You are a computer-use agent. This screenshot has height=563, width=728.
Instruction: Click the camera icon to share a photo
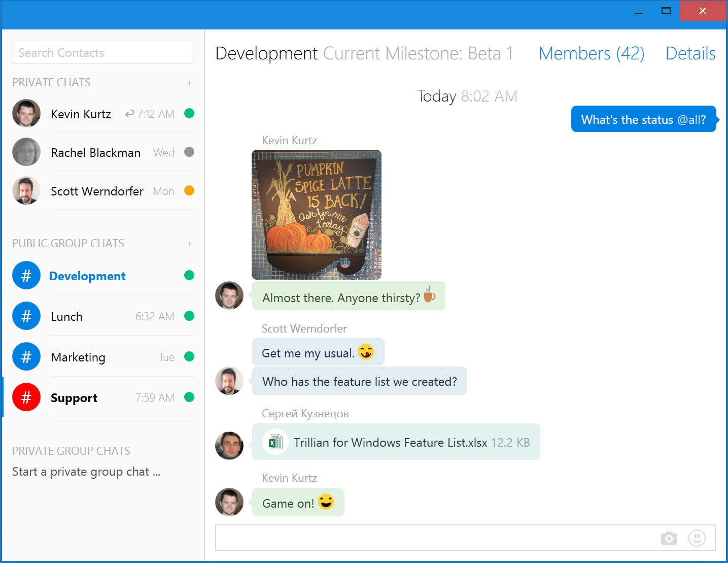[x=669, y=538]
